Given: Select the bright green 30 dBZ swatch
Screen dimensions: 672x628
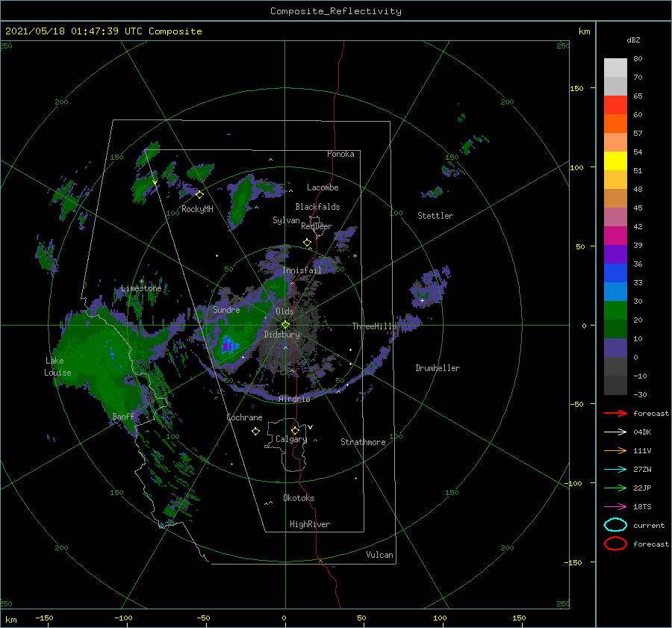Looking at the screenshot, I should [x=615, y=310].
